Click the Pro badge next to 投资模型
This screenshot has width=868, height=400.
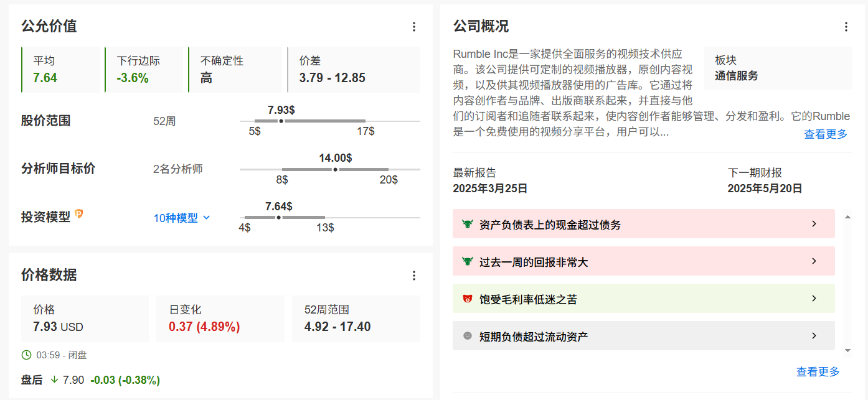(x=79, y=214)
